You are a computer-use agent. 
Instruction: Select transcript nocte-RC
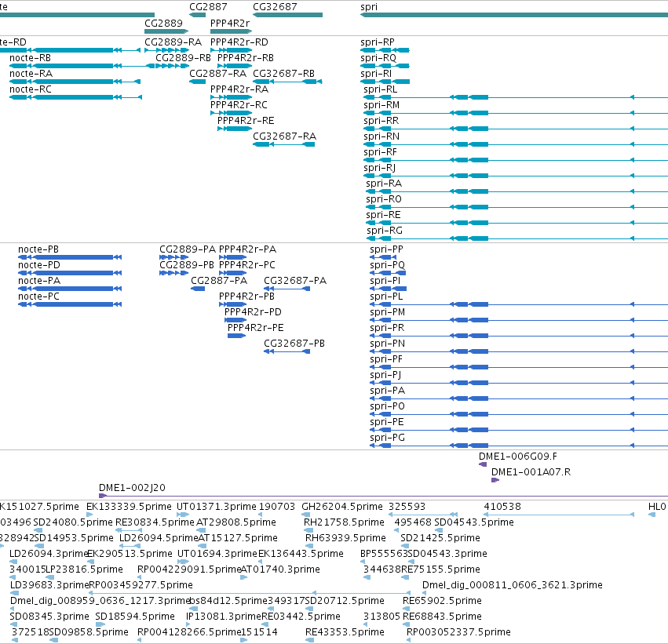(75, 97)
